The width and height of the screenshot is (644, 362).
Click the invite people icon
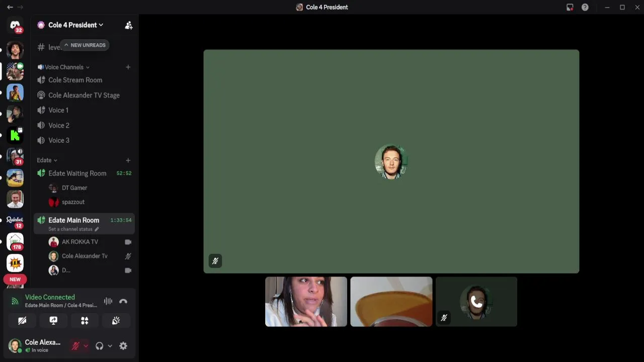(128, 25)
